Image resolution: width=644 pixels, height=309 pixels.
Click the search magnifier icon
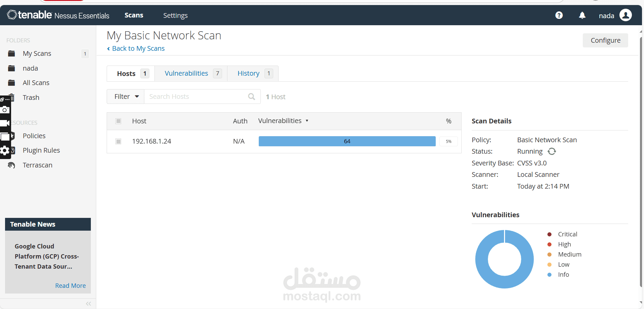pos(251,96)
